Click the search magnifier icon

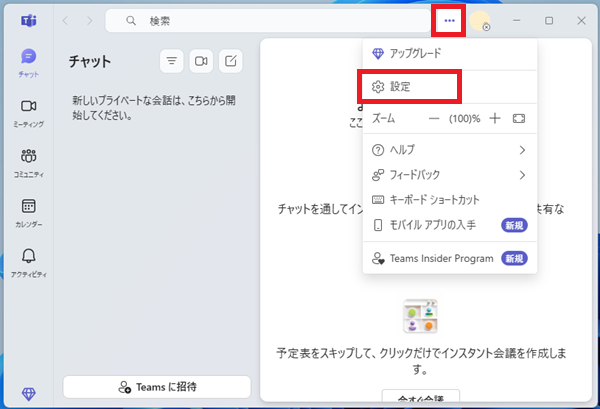point(131,21)
